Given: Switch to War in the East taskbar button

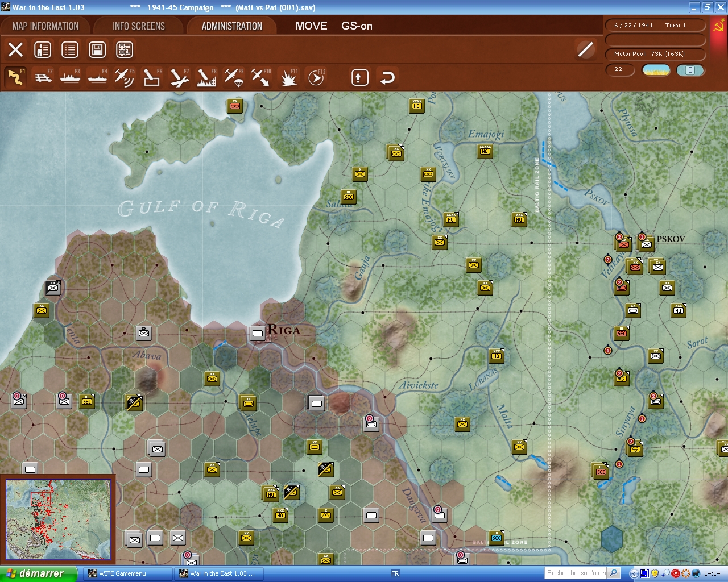Looking at the screenshot, I should 219,573.
